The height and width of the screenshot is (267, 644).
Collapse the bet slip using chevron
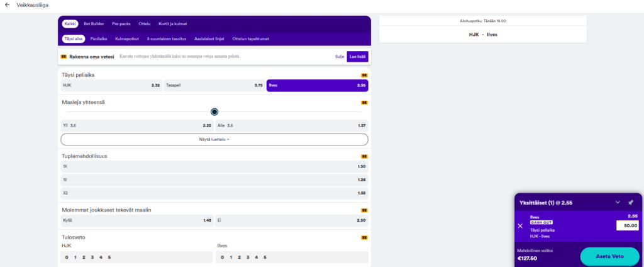(618, 203)
